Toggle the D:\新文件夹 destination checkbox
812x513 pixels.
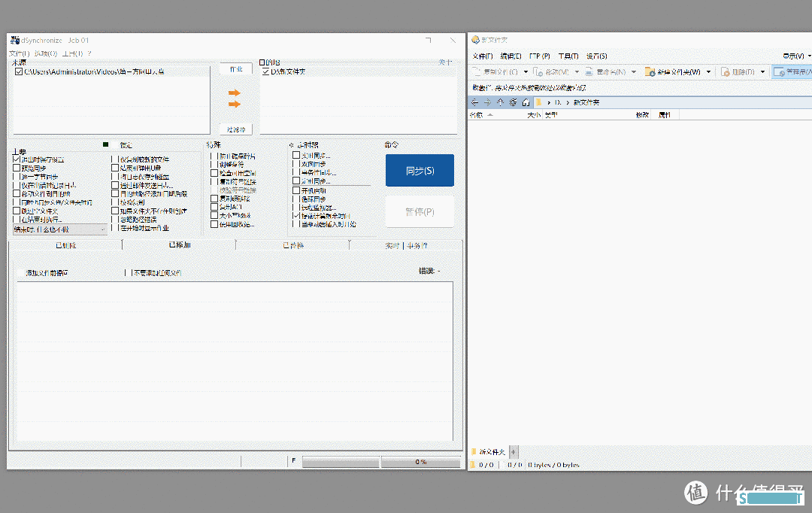tap(265, 72)
